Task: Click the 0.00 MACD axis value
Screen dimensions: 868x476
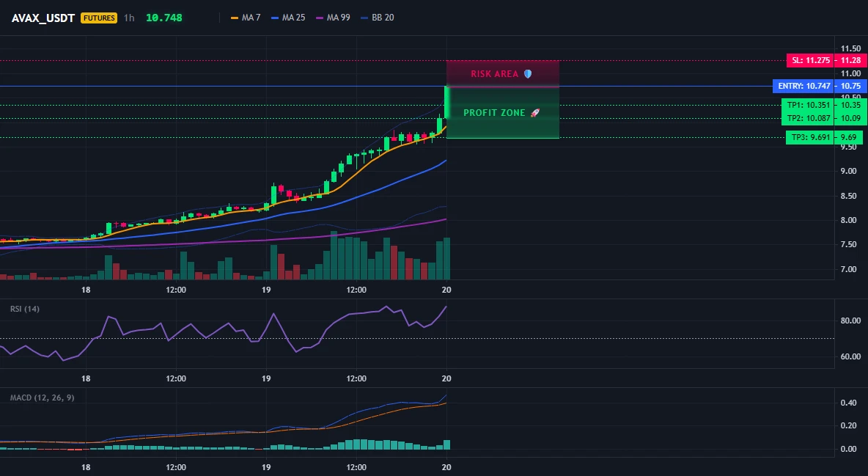Action: tap(849, 449)
